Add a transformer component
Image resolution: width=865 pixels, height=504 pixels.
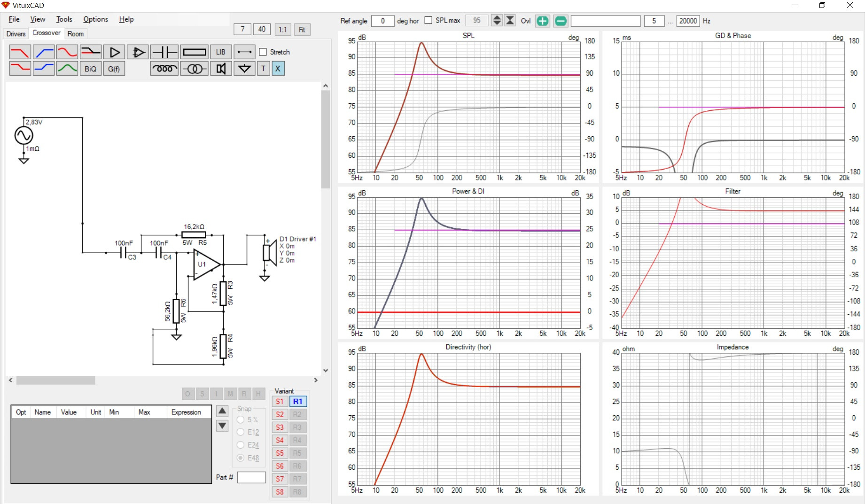click(x=194, y=69)
